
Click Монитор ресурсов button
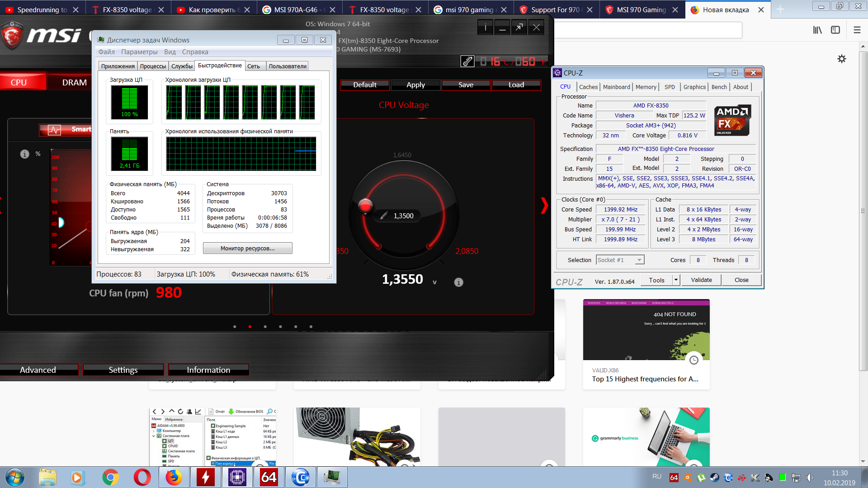tap(248, 249)
